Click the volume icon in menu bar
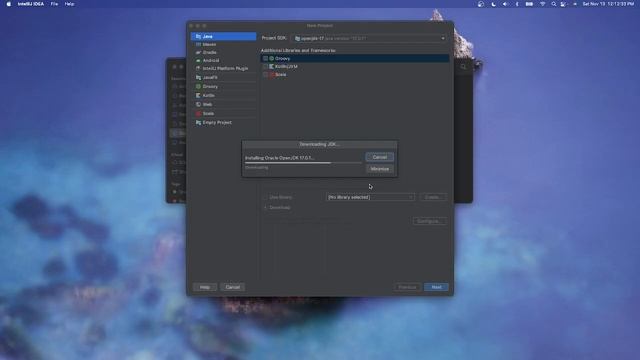The height and width of the screenshot is (360, 640). 505,4
